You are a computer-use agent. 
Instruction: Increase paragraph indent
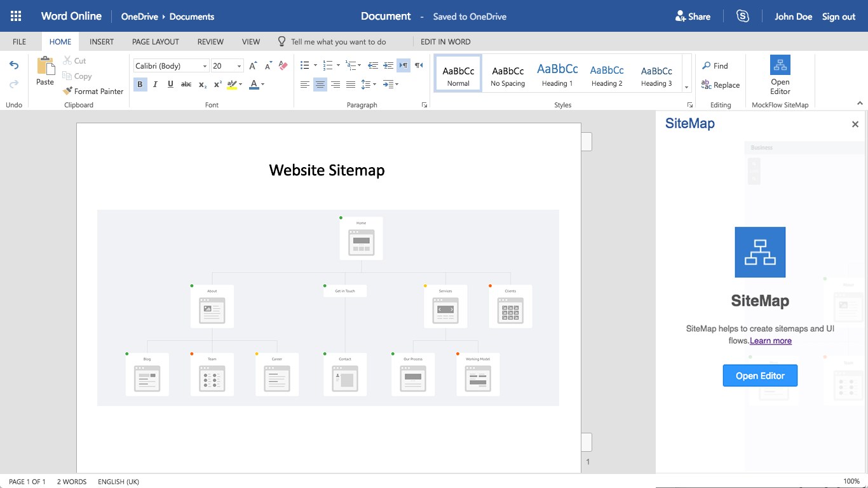(x=388, y=65)
